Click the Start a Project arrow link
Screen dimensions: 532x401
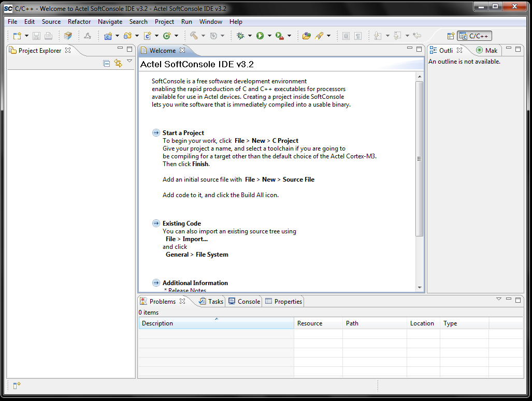(x=156, y=132)
